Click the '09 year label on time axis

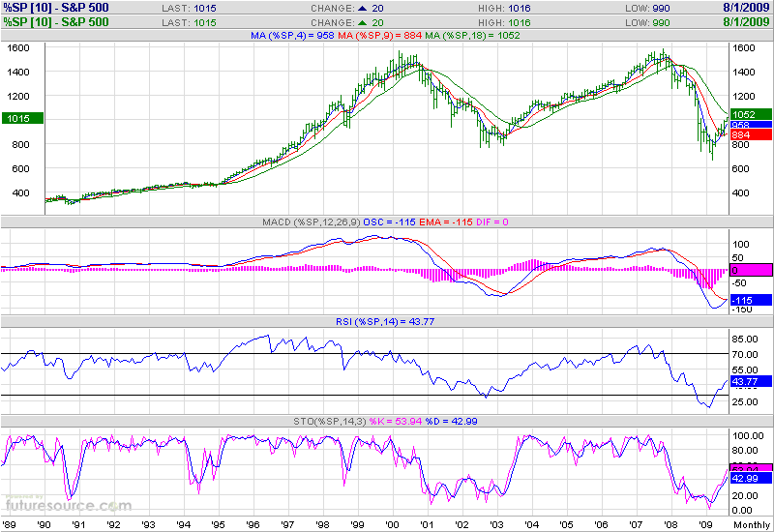(x=705, y=524)
